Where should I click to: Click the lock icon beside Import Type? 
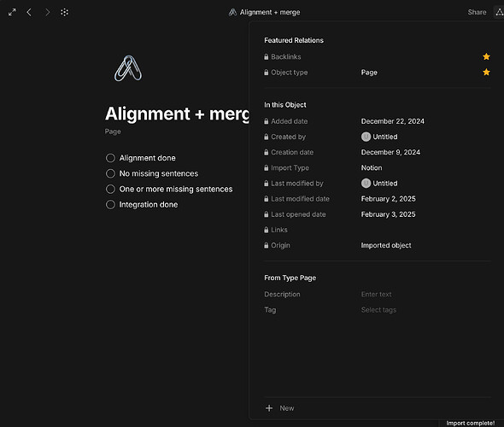(267, 168)
